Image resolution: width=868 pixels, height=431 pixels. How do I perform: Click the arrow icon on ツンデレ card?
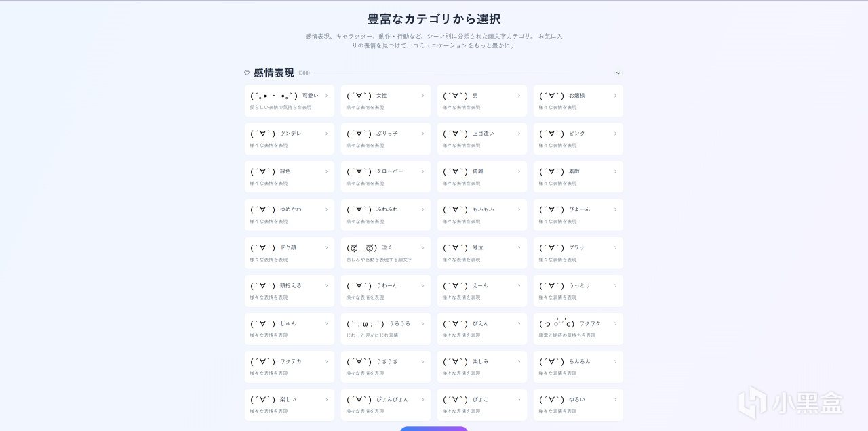tap(326, 134)
